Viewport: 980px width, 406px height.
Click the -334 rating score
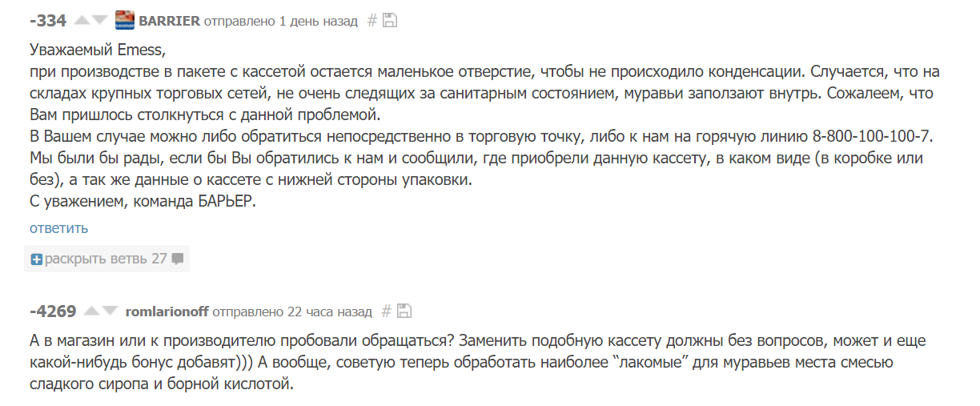coord(48,21)
